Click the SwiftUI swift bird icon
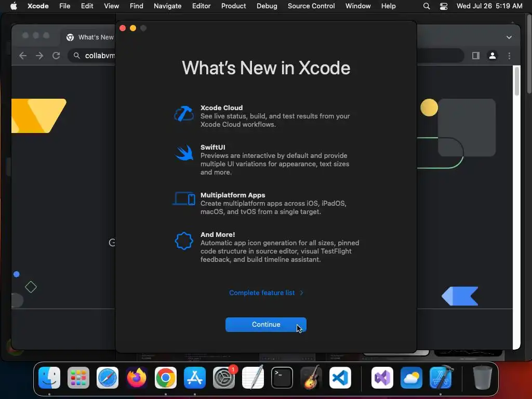Image resolution: width=532 pixels, height=399 pixels. tap(184, 153)
